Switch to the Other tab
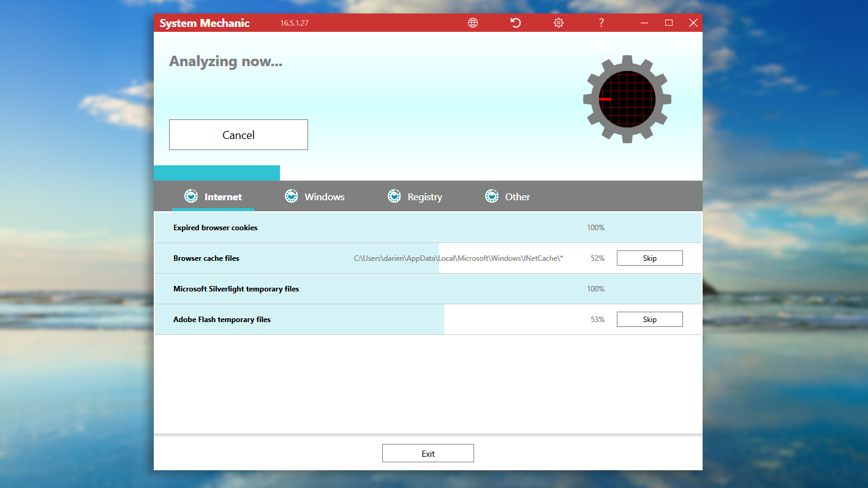The image size is (868, 488). tap(508, 197)
